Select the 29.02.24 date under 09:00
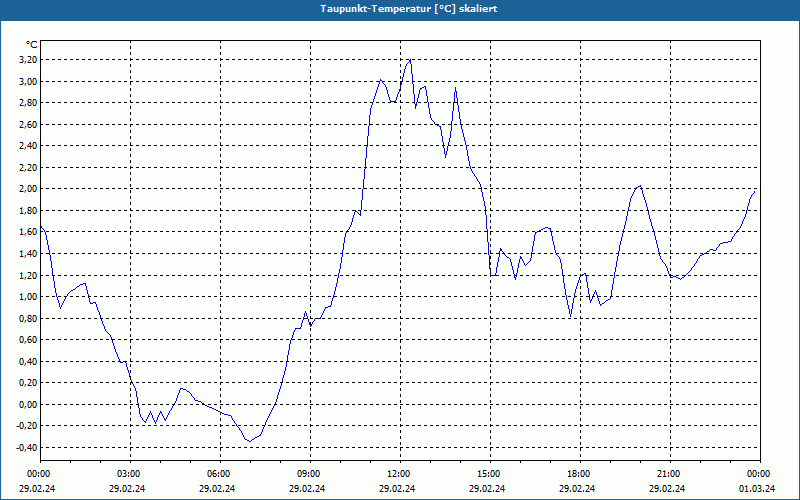The width and height of the screenshot is (800, 500). [x=307, y=488]
